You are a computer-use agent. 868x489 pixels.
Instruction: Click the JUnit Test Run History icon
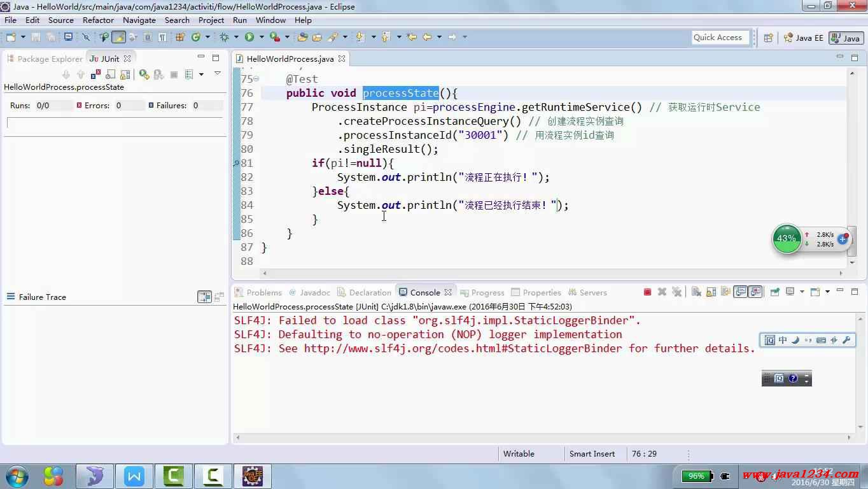[188, 74]
